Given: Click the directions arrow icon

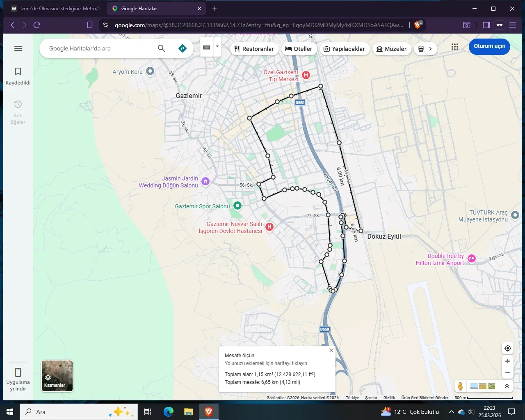Looking at the screenshot, I should (183, 48).
